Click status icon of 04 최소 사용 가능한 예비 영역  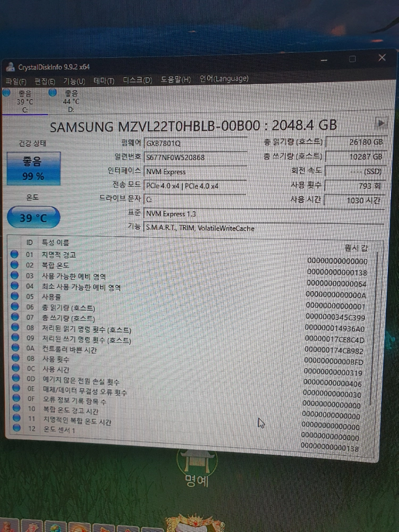pos(14,285)
